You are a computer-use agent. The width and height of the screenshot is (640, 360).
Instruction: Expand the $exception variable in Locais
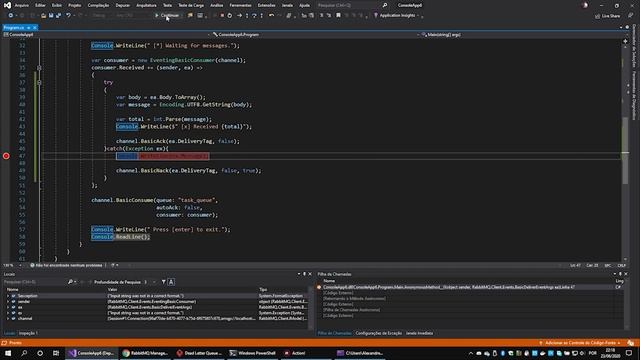pos(8,296)
